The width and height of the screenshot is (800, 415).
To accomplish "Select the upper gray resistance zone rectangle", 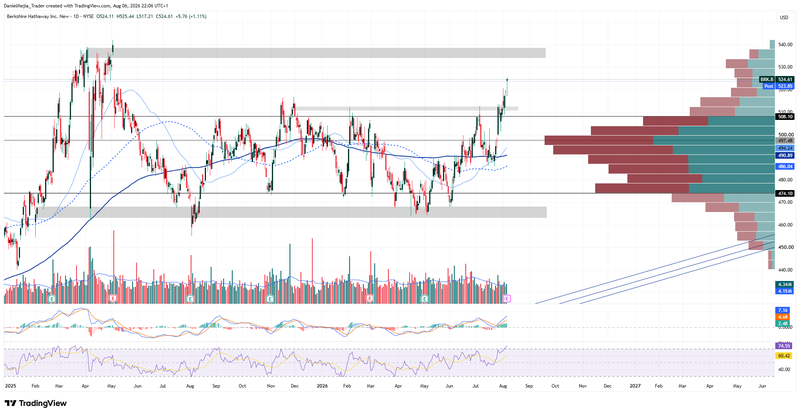I will click(316, 53).
